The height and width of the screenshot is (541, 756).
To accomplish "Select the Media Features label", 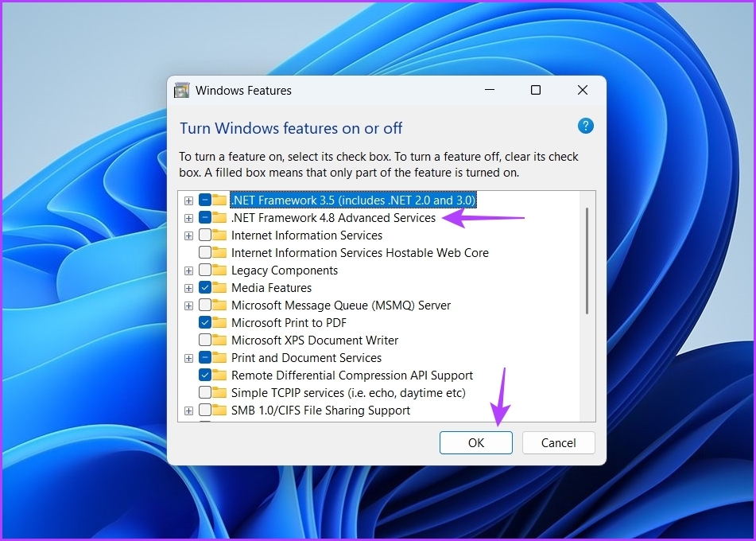I will click(x=271, y=288).
